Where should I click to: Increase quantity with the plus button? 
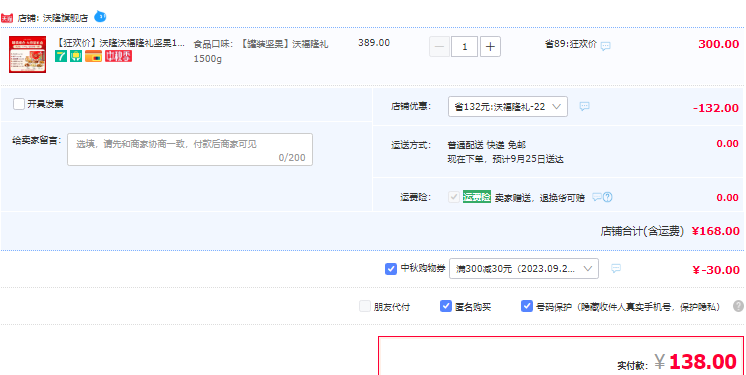490,47
